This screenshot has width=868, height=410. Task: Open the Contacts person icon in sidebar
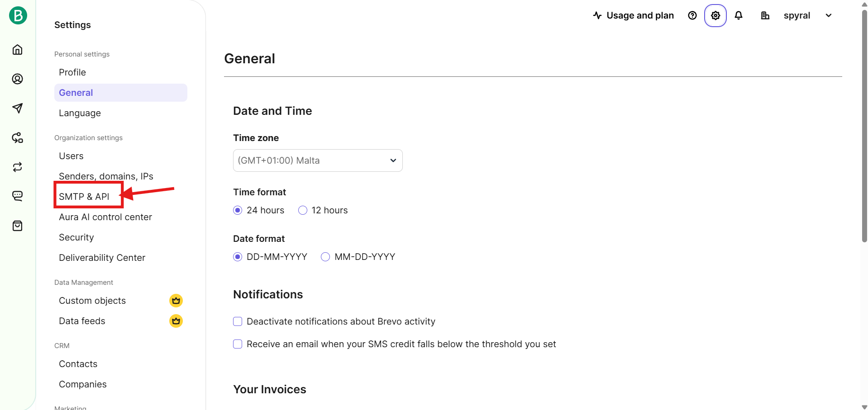click(18, 79)
